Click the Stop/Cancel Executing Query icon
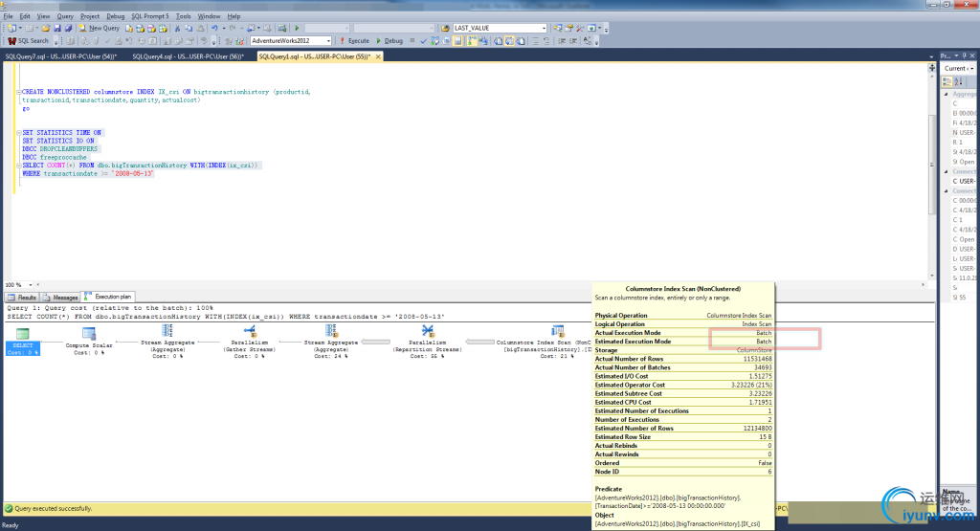 [x=412, y=40]
